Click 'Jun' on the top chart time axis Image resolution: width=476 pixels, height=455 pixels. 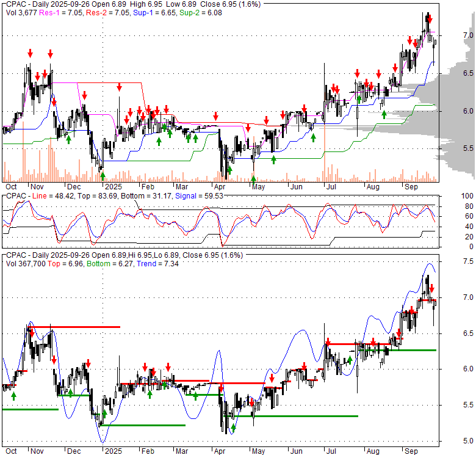[x=297, y=187]
